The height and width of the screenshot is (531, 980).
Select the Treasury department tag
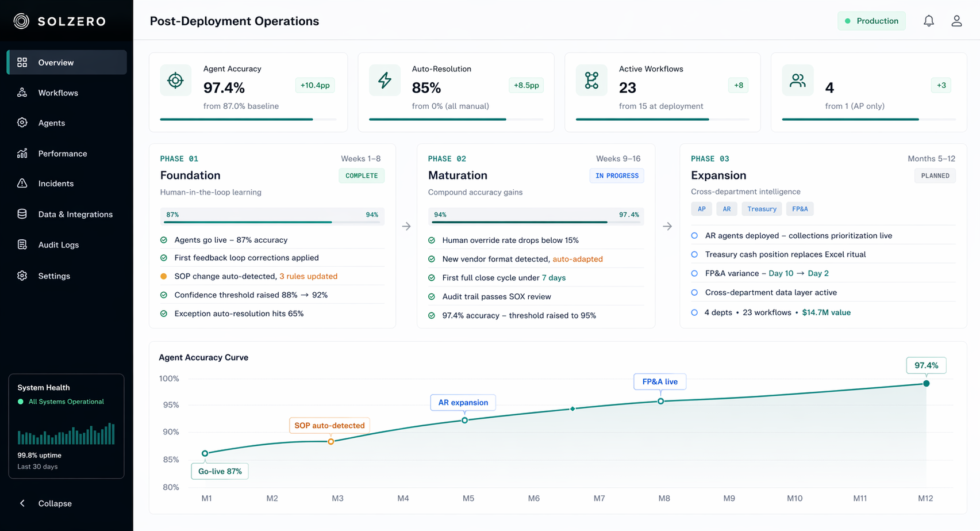click(762, 209)
